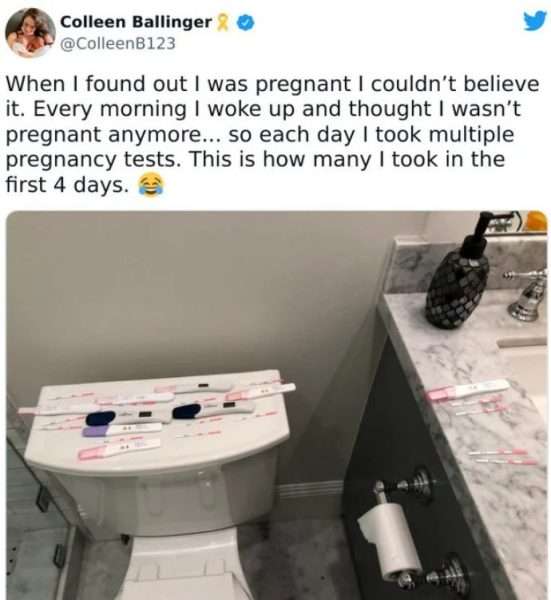Image resolution: width=551 pixels, height=600 pixels.
Task: Open Colleen Ballinger's round profile avatar
Action: point(30,33)
